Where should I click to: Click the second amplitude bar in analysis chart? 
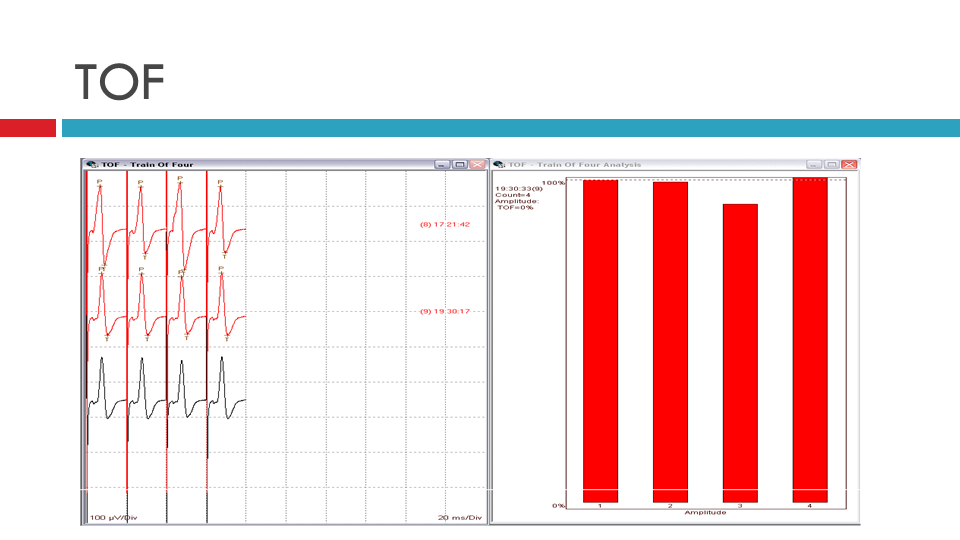click(x=670, y=340)
